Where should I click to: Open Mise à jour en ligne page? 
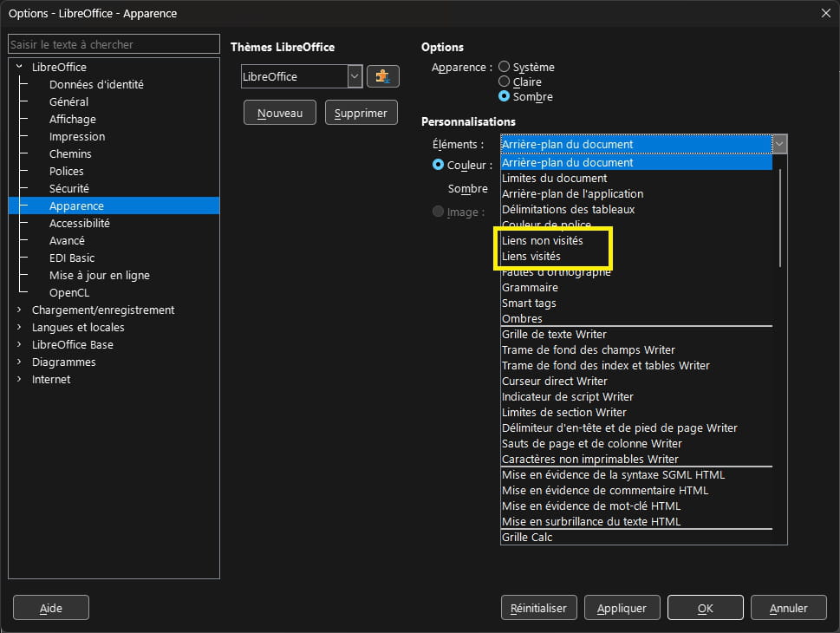tap(100, 275)
